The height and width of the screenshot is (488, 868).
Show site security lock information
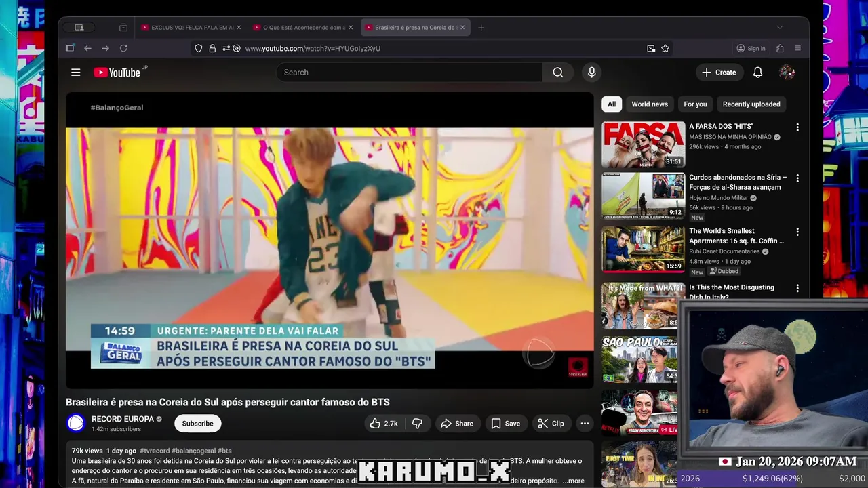(212, 49)
